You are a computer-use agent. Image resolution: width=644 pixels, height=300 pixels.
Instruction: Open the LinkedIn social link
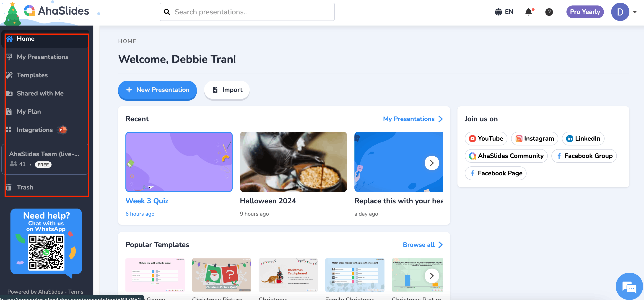tap(583, 139)
